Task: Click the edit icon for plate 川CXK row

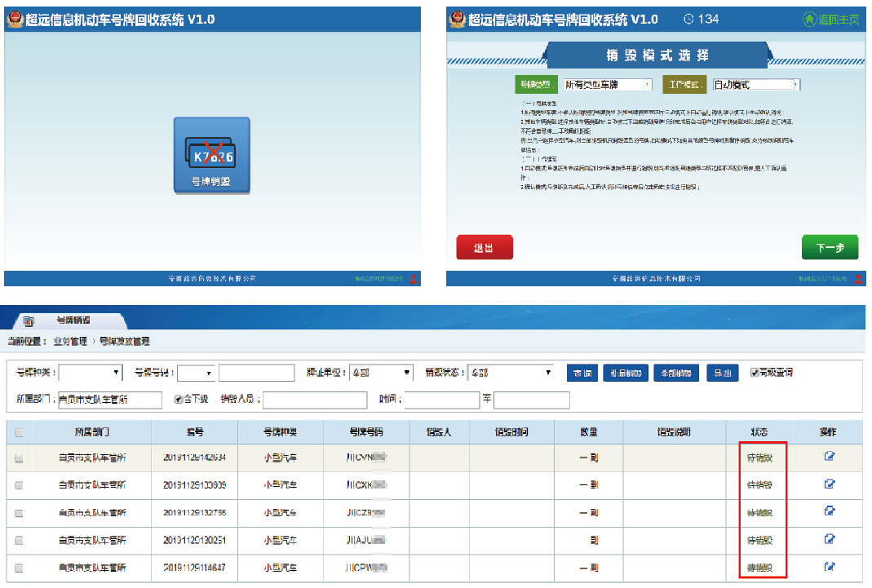Action: point(830,484)
